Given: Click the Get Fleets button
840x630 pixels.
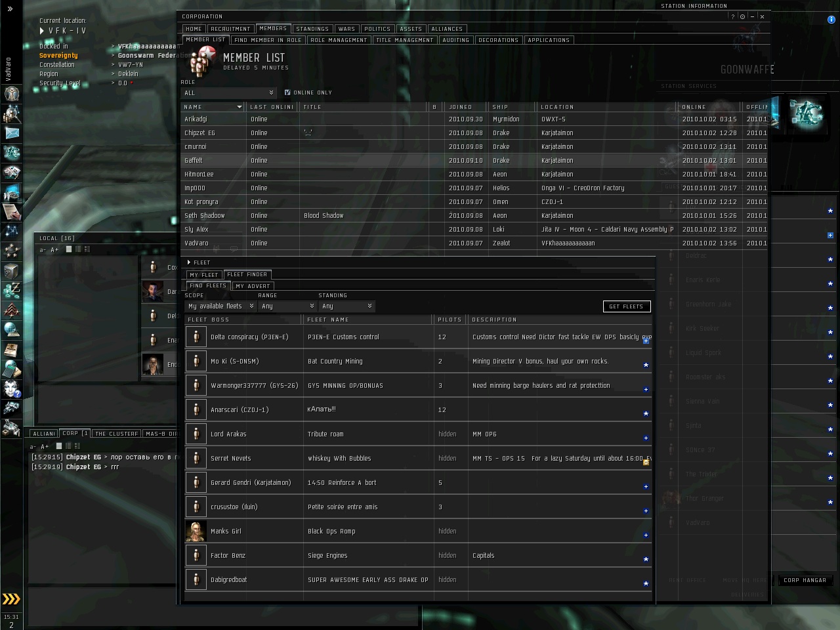Looking at the screenshot, I should 627,306.
